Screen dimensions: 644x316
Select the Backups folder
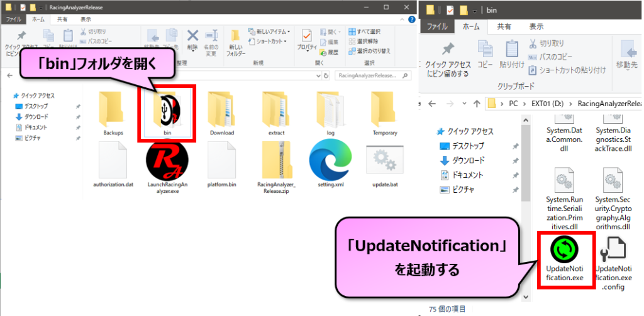pos(113,111)
